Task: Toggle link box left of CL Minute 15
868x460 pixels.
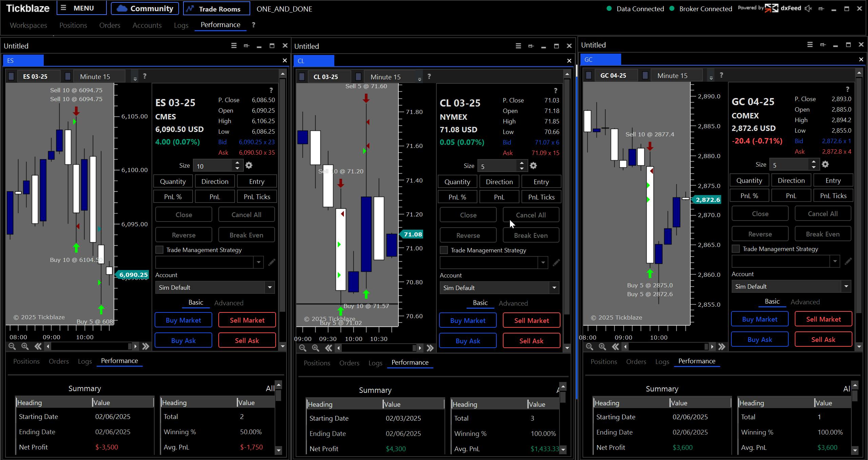Action: click(358, 77)
